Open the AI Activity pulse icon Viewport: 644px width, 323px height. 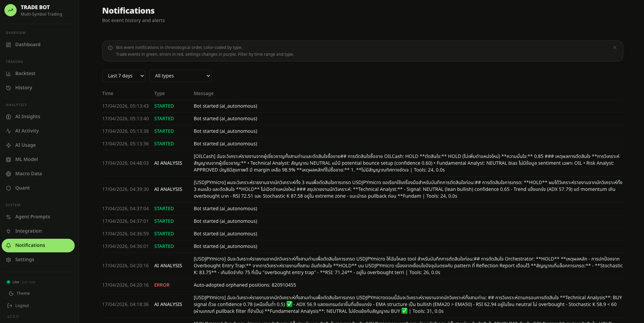8,131
